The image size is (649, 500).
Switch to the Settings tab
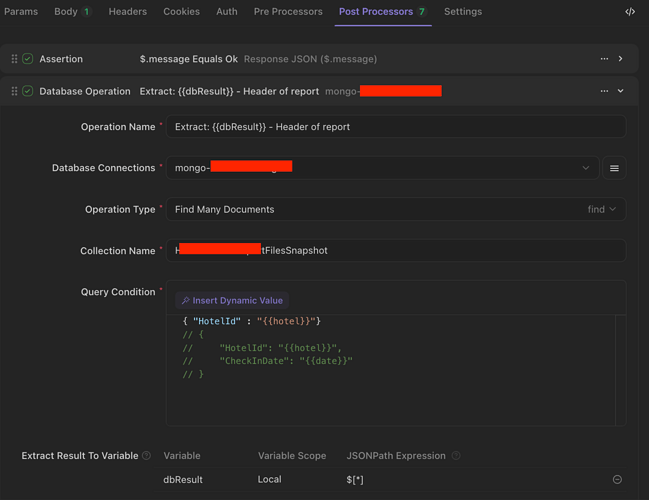(x=463, y=12)
